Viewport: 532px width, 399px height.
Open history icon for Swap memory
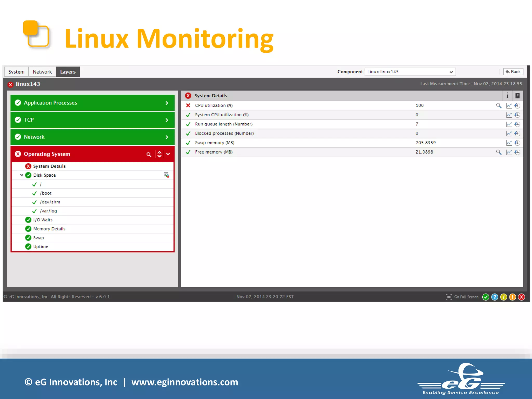pyautogui.click(x=517, y=143)
